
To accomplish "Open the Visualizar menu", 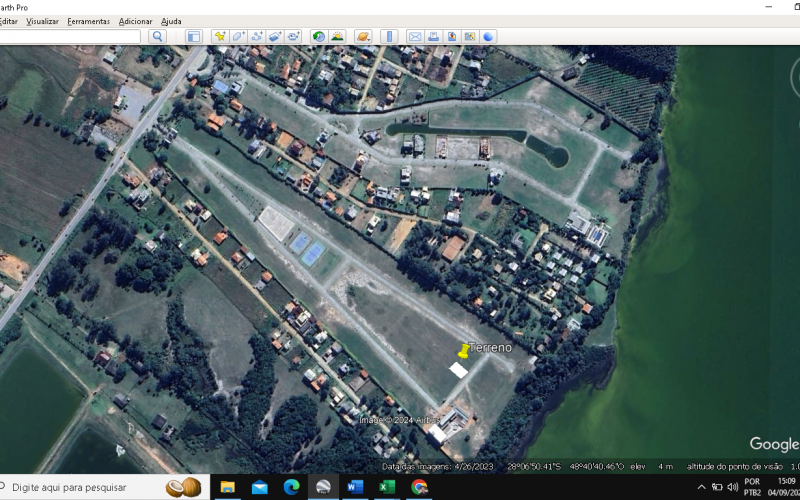I will pyautogui.click(x=42, y=21).
